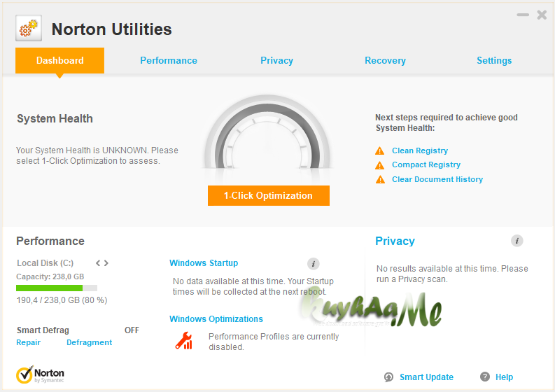Click the Clear Document History link
The width and height of the screenshot is (555, 392).
click(x=437, y=179)
